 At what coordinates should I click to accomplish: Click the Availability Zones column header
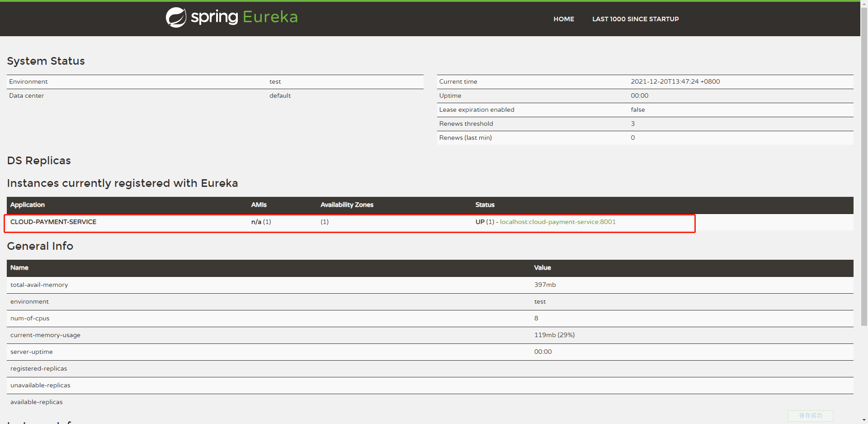(x=347, y=205)
